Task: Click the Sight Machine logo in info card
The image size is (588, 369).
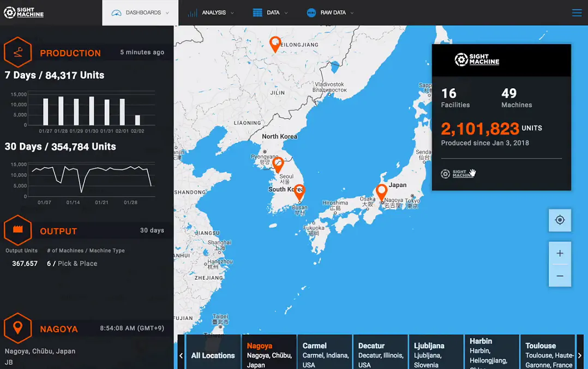Action: [x=477, y=59]
